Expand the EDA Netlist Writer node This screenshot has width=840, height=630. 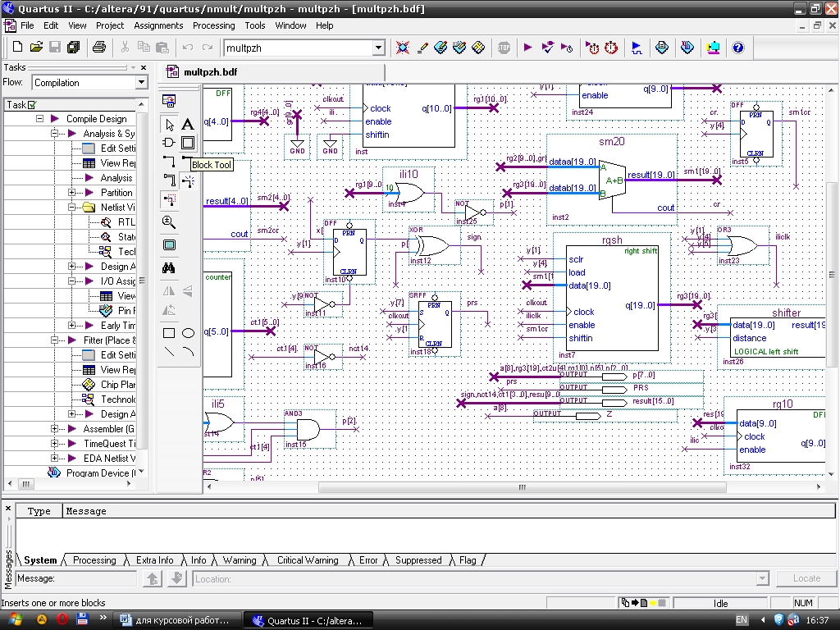coord(55,458)
